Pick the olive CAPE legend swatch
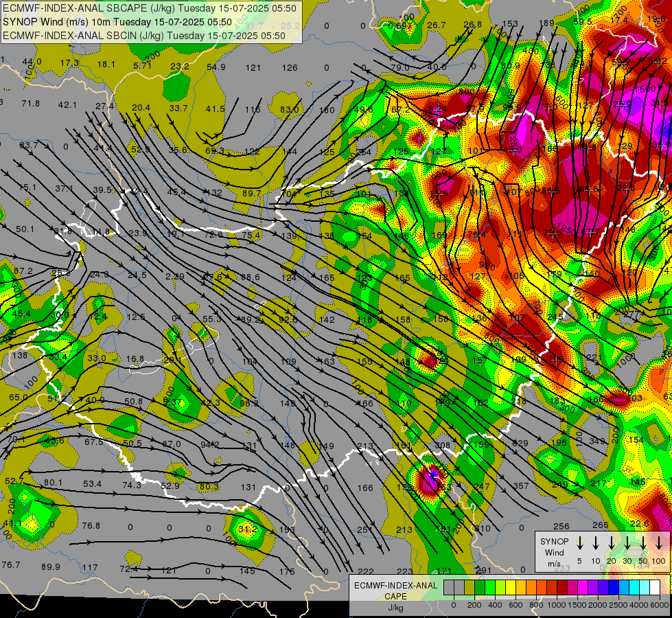This screenshot has height=618, width=672. coord(470,588)
